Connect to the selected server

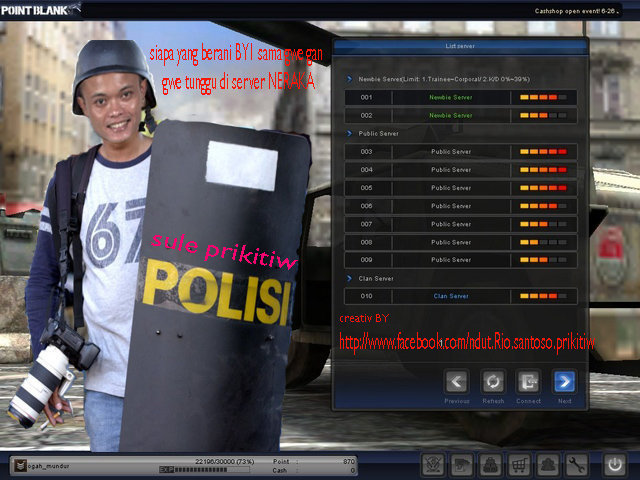tap(529, 382)
